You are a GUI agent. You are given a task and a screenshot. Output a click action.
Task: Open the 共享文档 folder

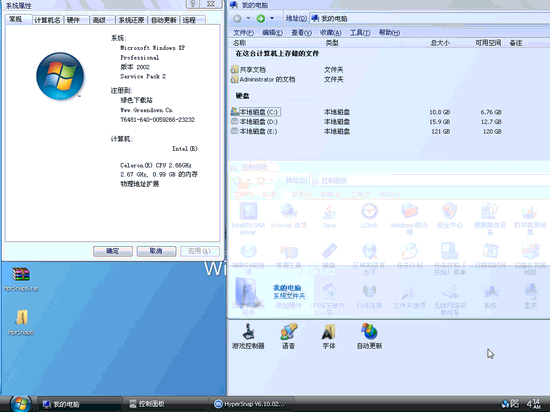point(248,69)
